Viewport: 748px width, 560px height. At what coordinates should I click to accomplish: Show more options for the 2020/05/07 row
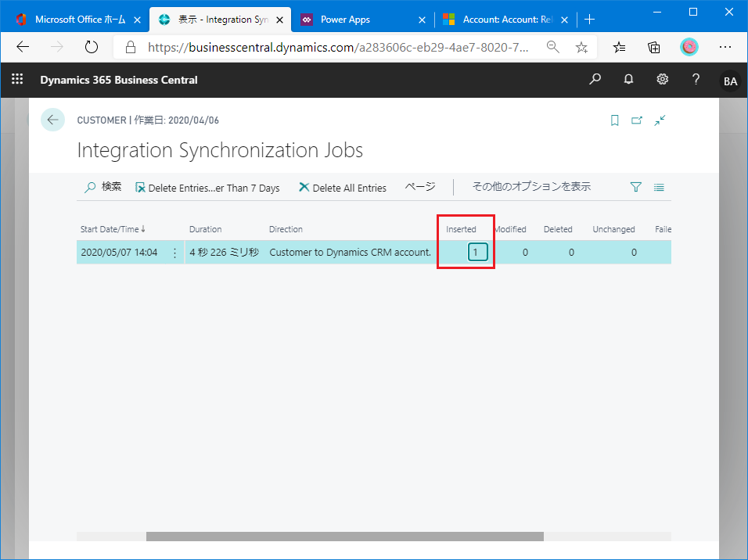[174, 253]
